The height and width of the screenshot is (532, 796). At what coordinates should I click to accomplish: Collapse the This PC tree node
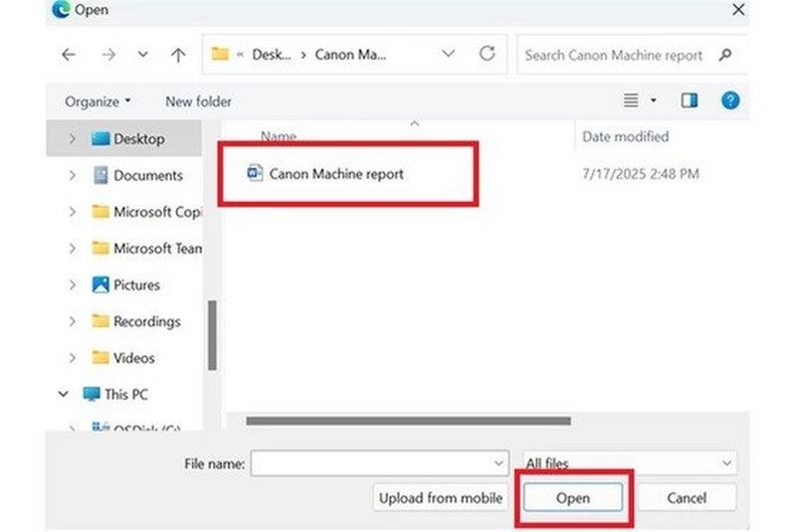pos(64,394)
